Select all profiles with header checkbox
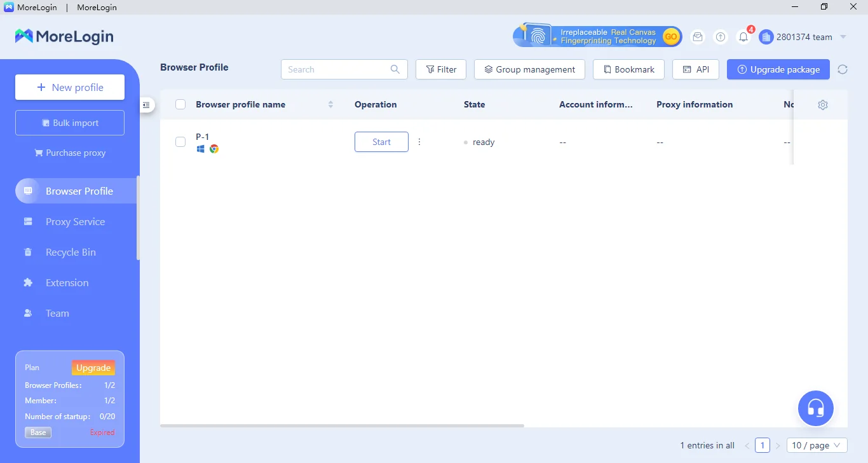The width and height of the screenshot is (868, 463). [x=180, y=104]
